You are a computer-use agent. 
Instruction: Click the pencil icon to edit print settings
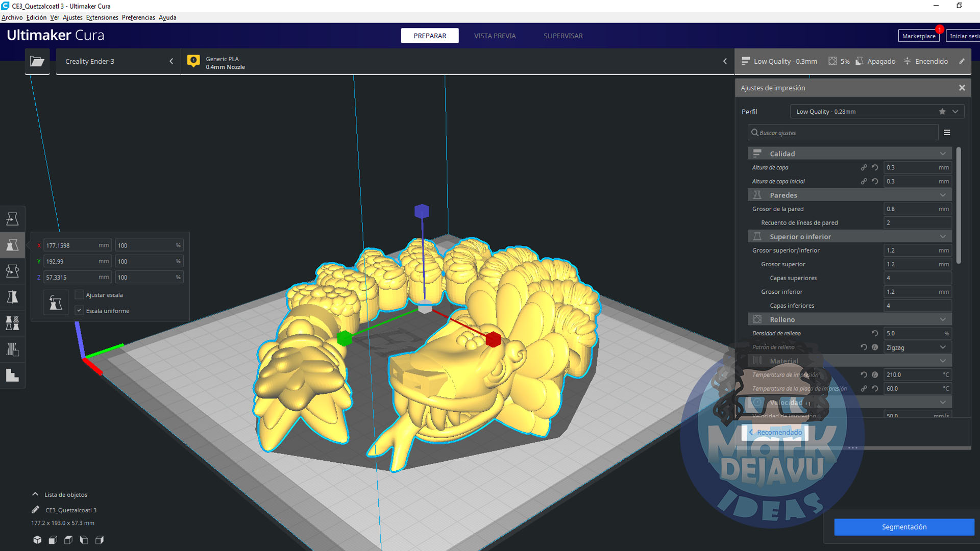coord(962,61)
